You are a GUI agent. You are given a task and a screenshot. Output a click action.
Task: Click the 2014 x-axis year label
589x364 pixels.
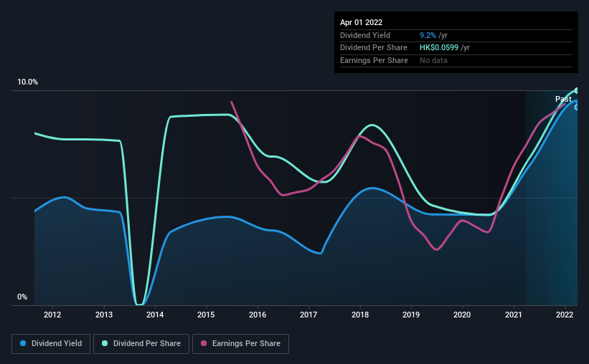155,315
